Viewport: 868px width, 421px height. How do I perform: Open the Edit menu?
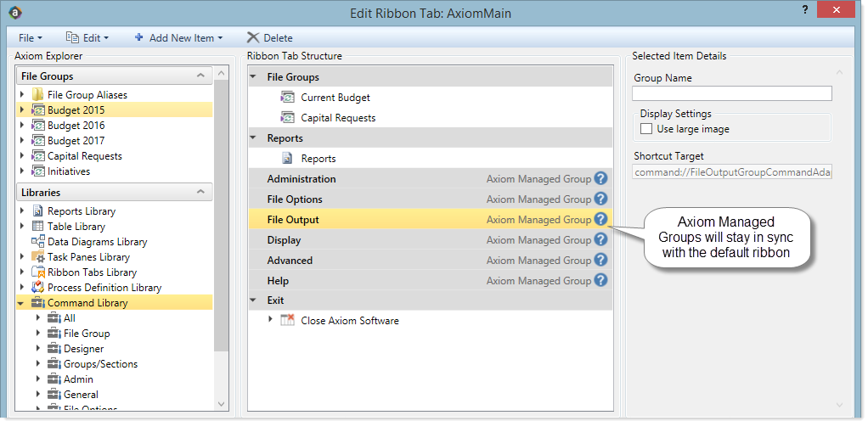(87, 37)
